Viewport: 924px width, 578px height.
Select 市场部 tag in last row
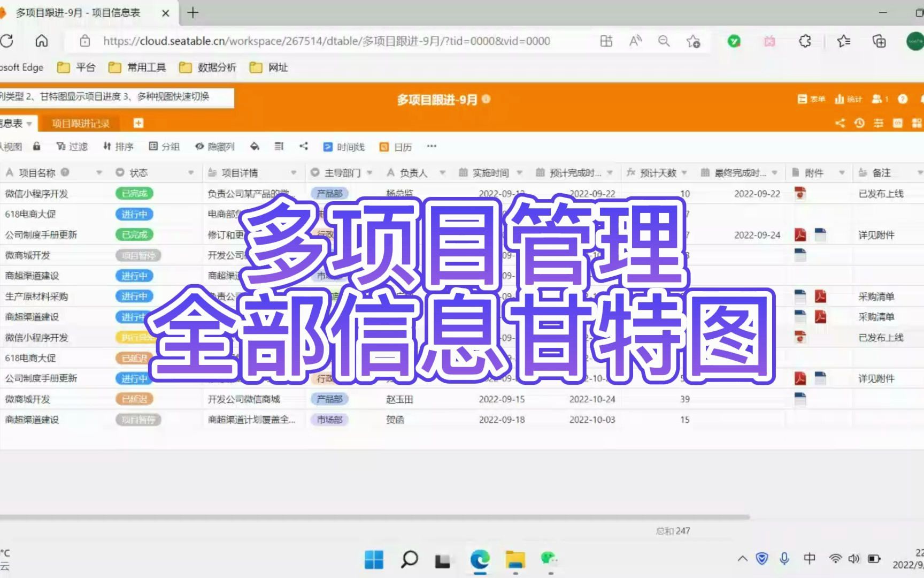329,420
